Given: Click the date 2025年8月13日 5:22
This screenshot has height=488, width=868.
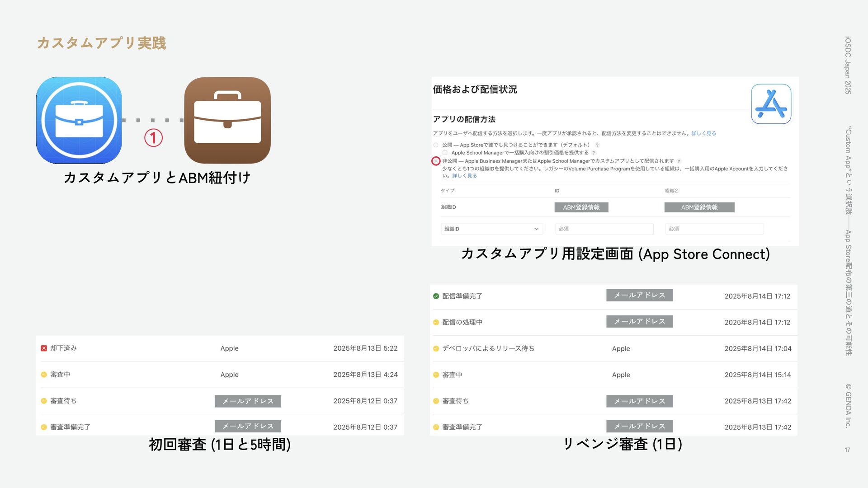Looking at the screenshot, I should pyautogui.click(x=365, y=348).
